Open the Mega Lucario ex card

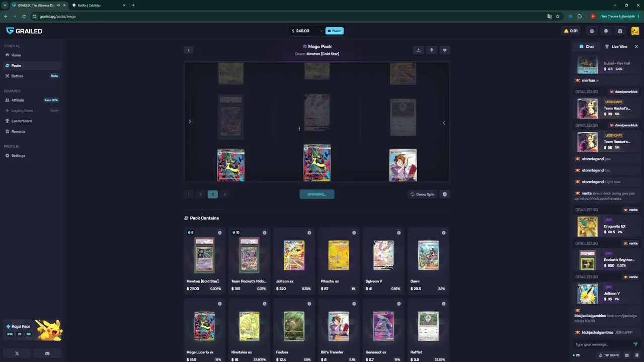pos(204,331)
